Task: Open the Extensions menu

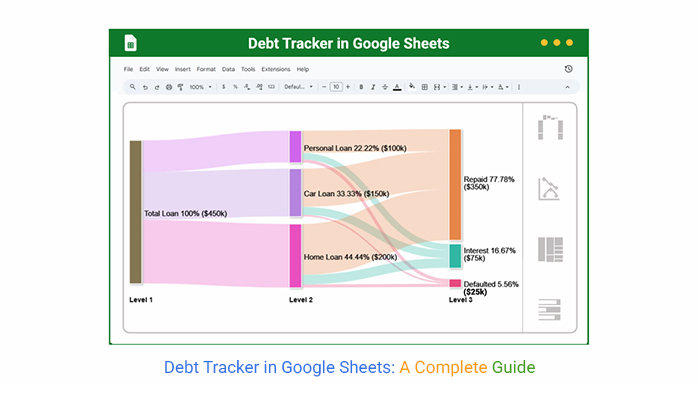Action: (x=275, y=69)
